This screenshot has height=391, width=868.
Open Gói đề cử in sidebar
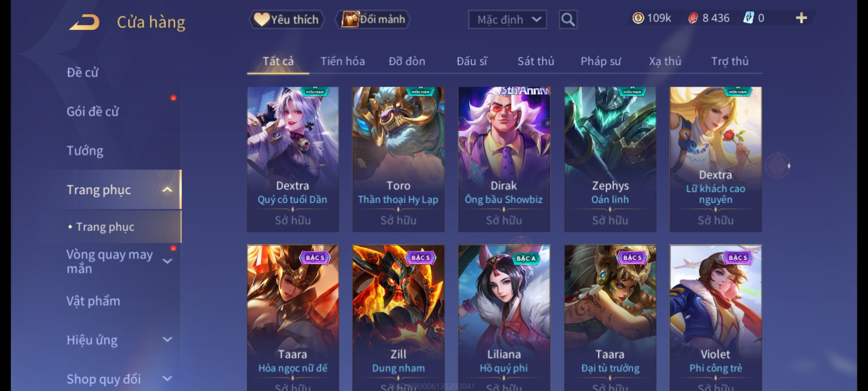pyautogui.click(x=93, y=112)
